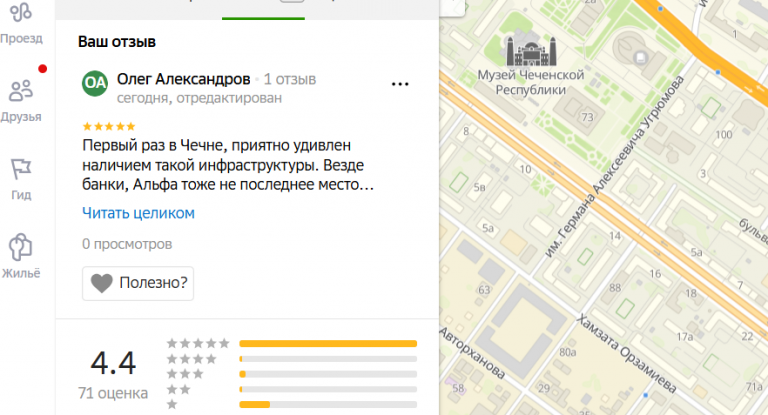The image size is (768, 415).
Task: Click building number 88 on map
Action: pos(615,288)
